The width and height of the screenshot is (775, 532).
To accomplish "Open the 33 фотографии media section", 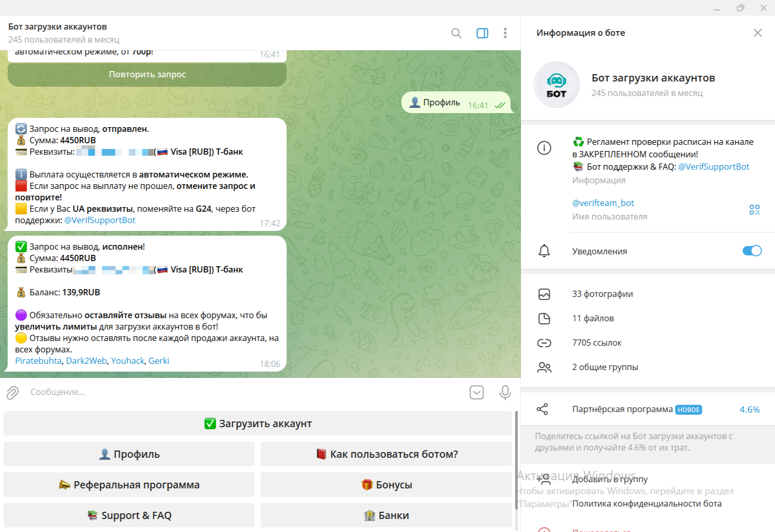I will pos(603,294).
